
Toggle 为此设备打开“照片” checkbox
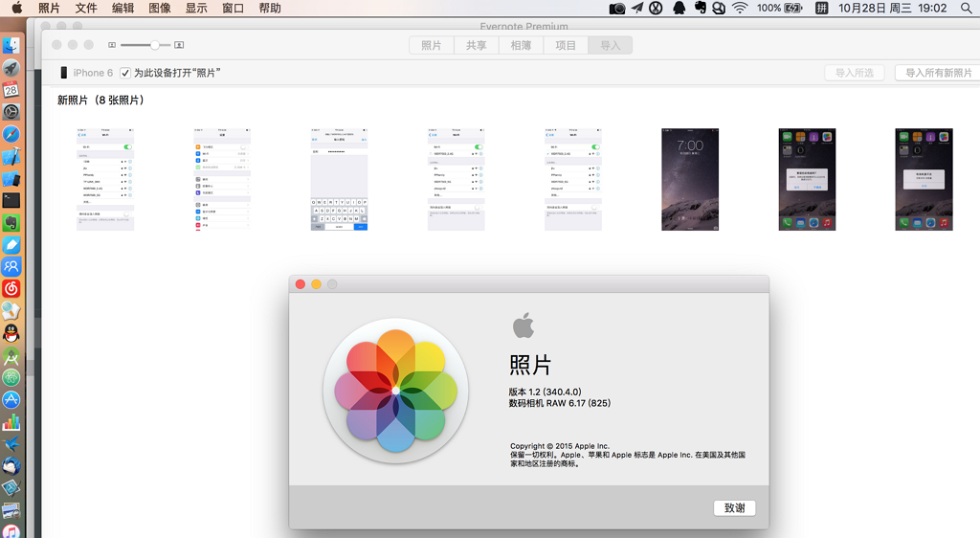click(x=125, y=73)
